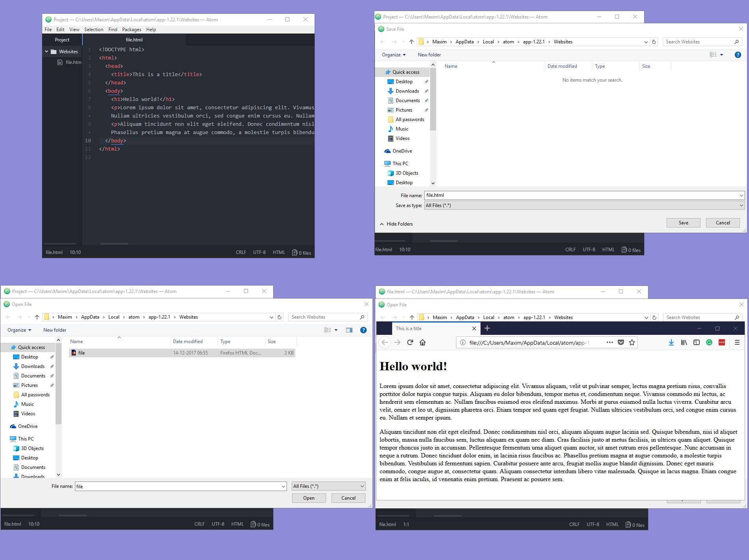Bookmark this page with the star icon
749x560 pixels.
click(632, 342)
